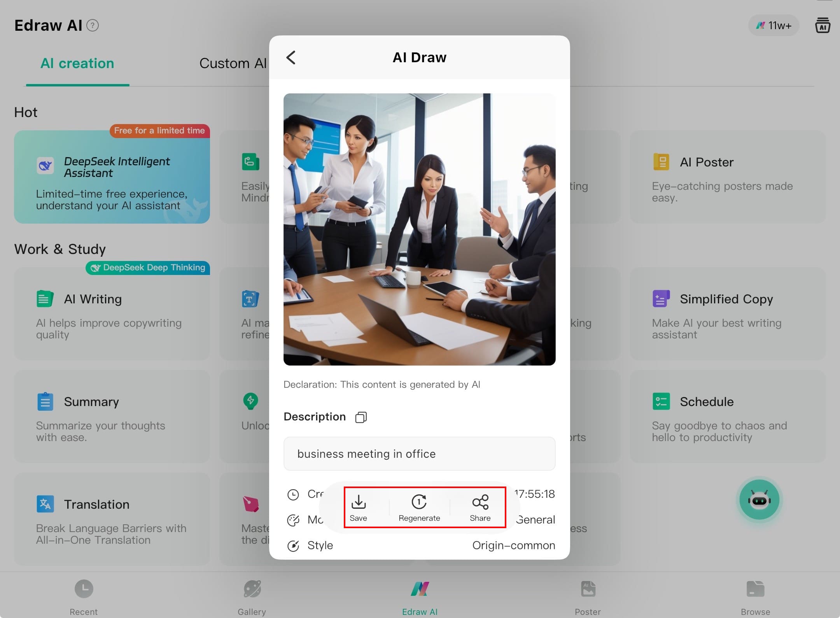Click the business meeting description field
The image size is (840, 618).
click(419, 454)
